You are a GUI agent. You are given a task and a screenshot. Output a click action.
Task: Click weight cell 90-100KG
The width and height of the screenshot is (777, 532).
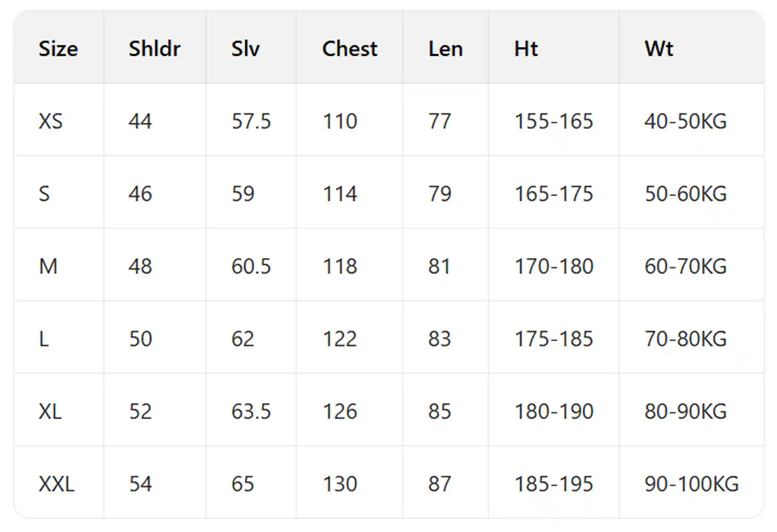(x=691, y=484)
